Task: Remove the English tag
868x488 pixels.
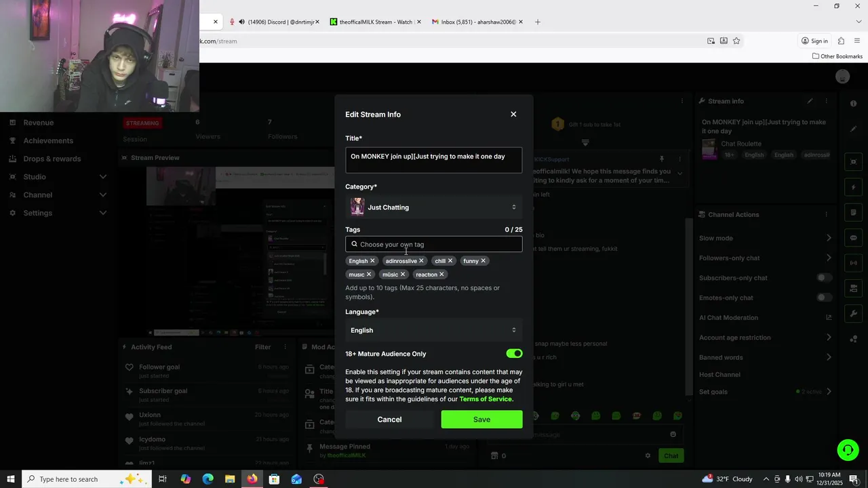Action: (372, 261)
